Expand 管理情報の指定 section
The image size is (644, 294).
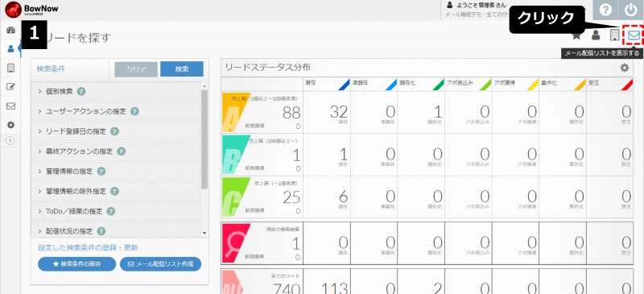coord(116,172)
